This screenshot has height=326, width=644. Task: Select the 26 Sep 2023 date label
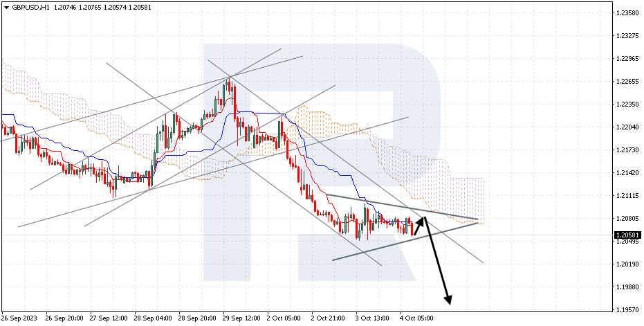(20, 319)
